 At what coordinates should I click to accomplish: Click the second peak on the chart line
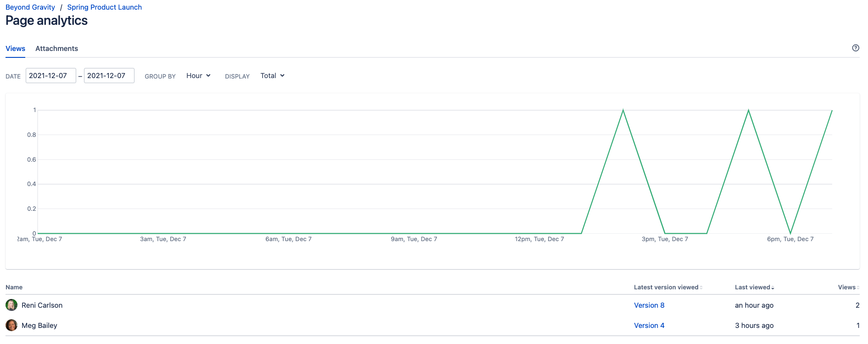point(748,111)
